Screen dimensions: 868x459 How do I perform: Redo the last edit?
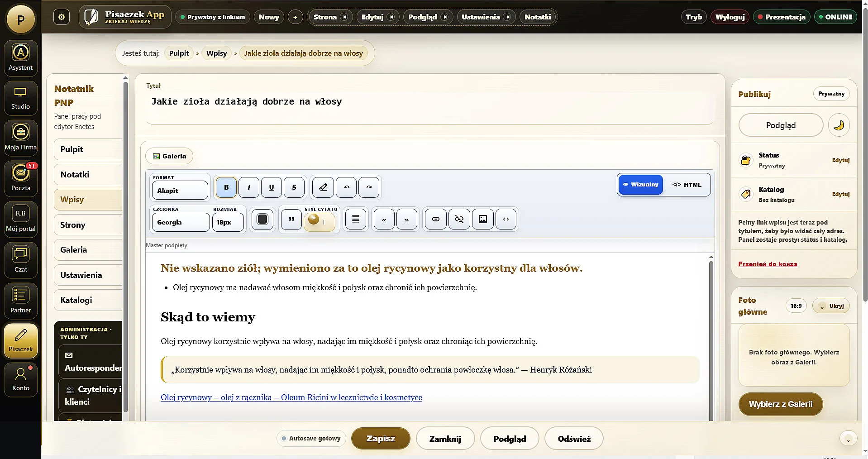369,187
